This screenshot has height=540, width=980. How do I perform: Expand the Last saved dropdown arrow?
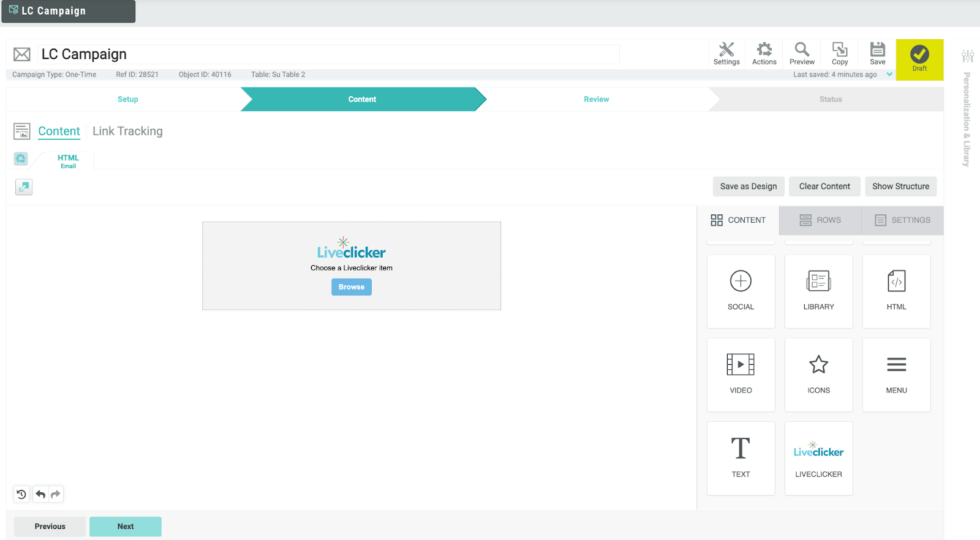coord(889,75)
